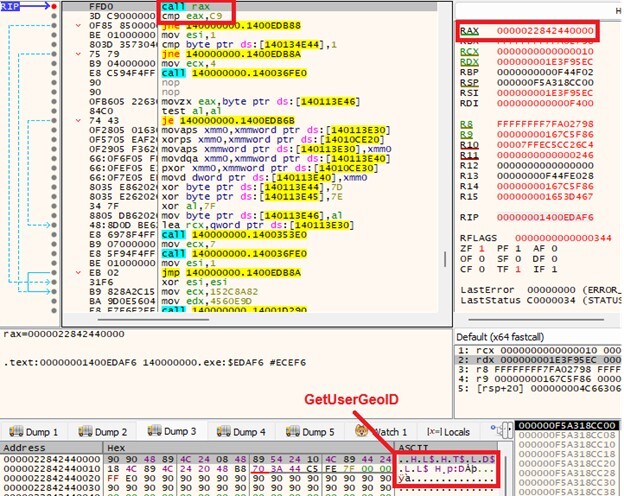This screenshot has height=496, width=624.
Task: Select the cmp eax,C9 instruction
Action: coord(192,16)
